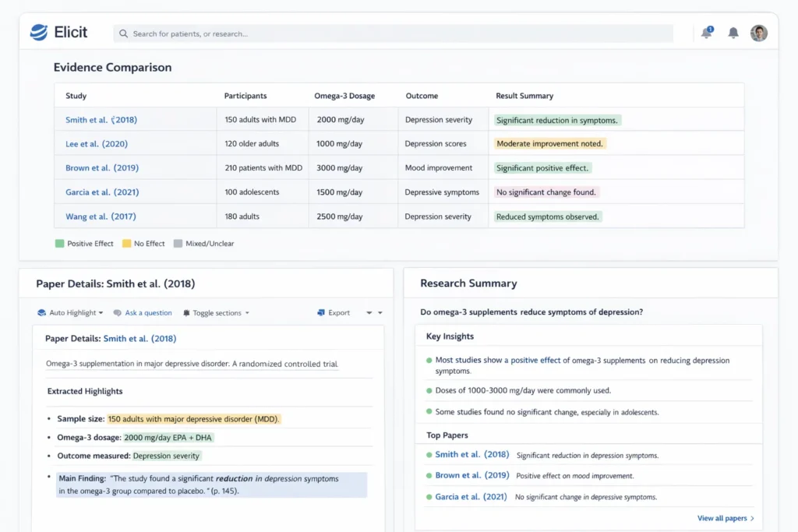Screen dimensions: 798x532
Task: Click the View all papers link
Action: 724,518
